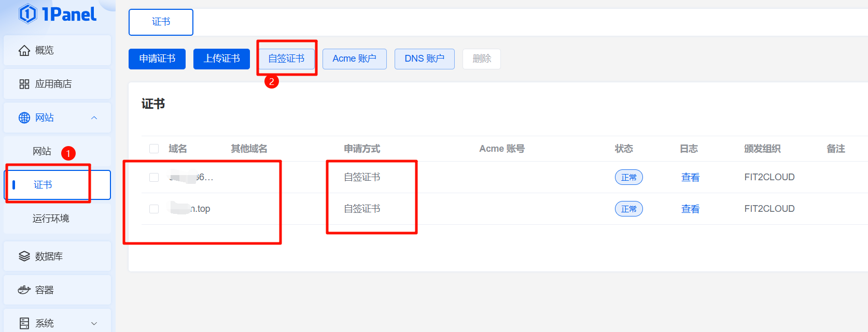The height and width of the screenshot is (332, 868).
Task: Select 证书 in the sidebar submenu
Action: click(x=43, y=185)
